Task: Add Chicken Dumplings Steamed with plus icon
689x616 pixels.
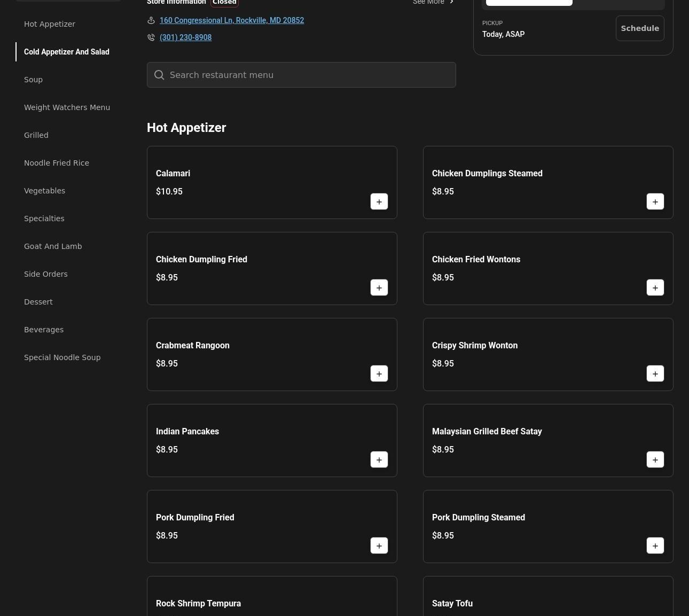Action: click(x=655, y=201)
